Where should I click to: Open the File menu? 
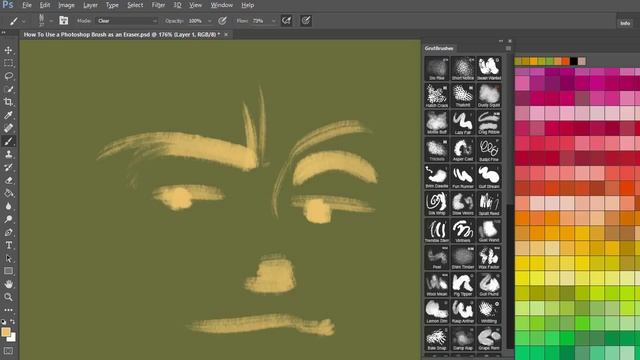click(x=27, y=5)
